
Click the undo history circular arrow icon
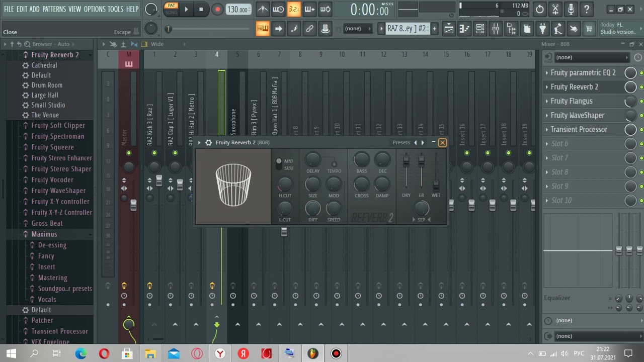540,9
